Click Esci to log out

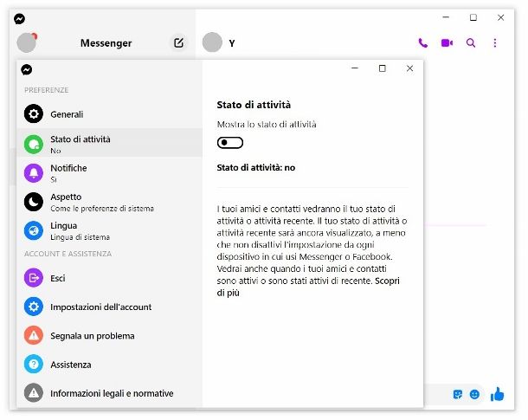click(109, 278)
